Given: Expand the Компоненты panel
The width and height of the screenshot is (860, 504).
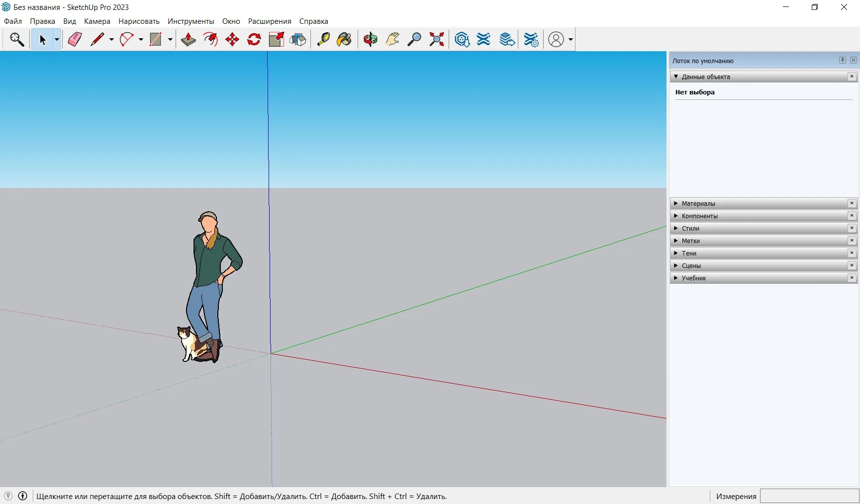Looking at the screenshot, I should tap(764, 216).
